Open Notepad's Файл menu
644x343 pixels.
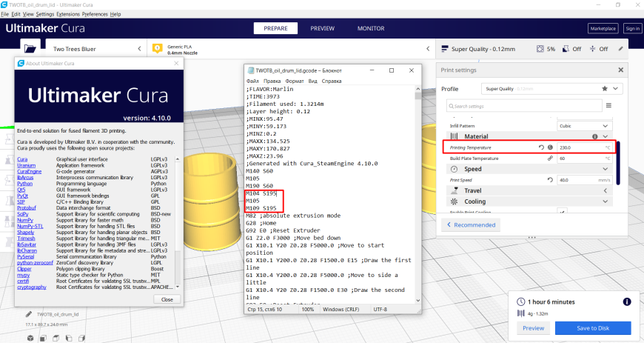pyautogui.click(x=252, y=81)
